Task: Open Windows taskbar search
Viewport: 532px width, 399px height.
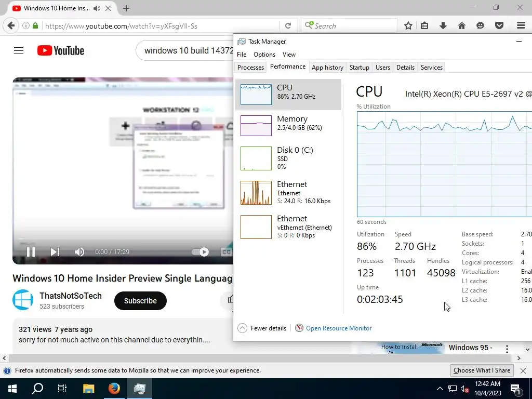Action: pos(37,389)
